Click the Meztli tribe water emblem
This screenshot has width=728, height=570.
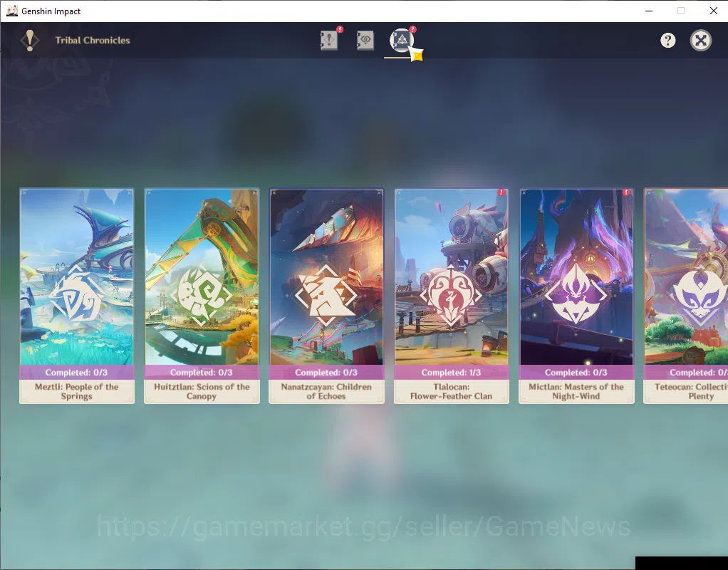77,296
